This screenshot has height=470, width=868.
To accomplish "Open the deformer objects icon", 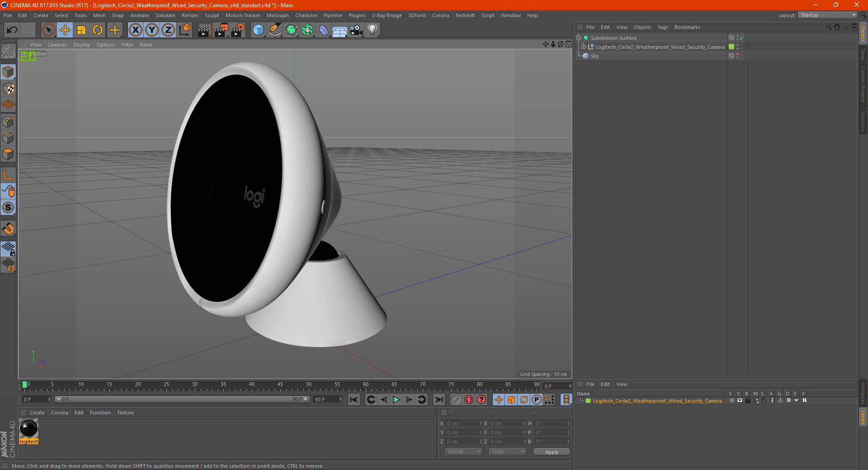I will pyautogui.click(x=324, y=30).
